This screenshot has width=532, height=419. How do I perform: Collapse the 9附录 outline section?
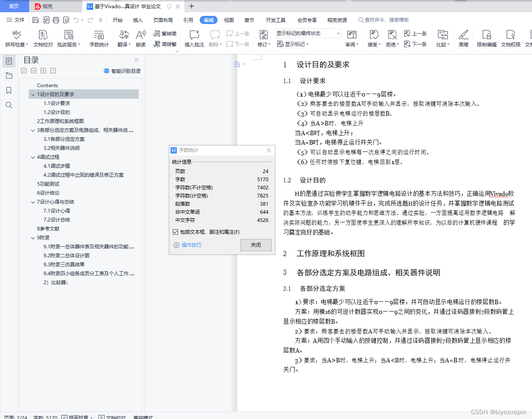pyautogui.click(x=32, y=237)
